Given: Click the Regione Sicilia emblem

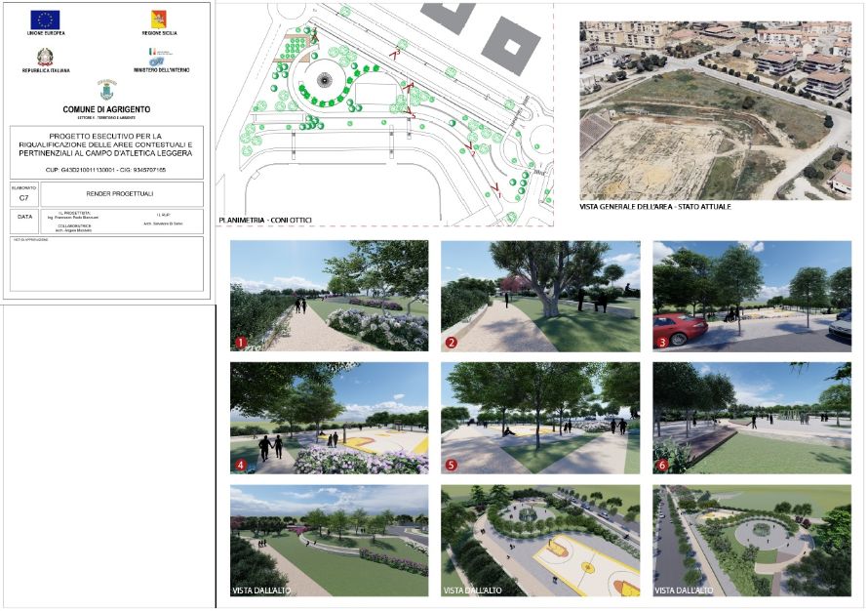Looking at the screenshot, I should tap(158, 20).
